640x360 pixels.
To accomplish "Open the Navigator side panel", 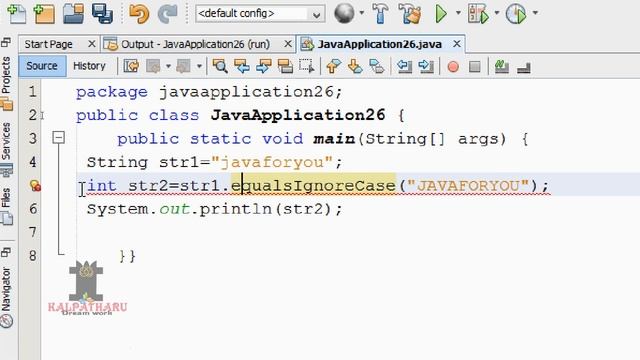I will (7, 298).
